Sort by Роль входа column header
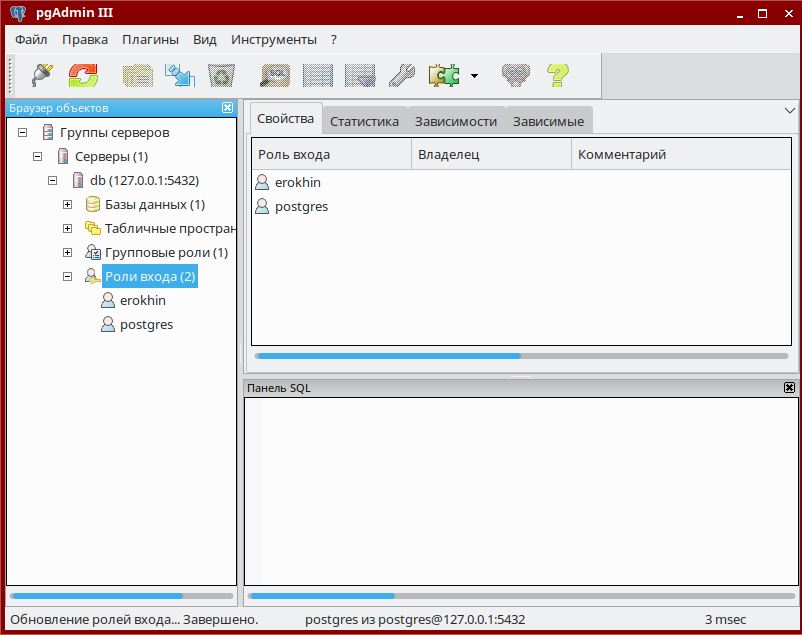802x635 pixels. [331, 155]
